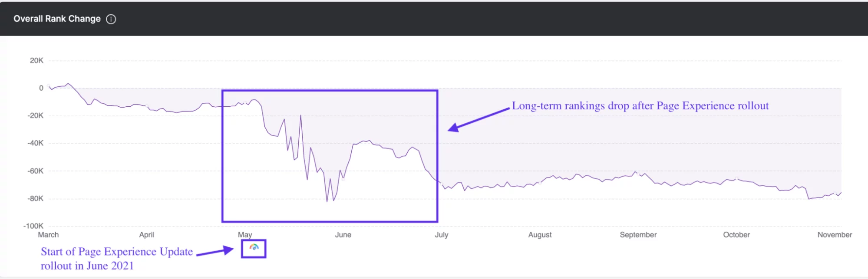Click the "Overall Rank Change" title

coord(57,19)
